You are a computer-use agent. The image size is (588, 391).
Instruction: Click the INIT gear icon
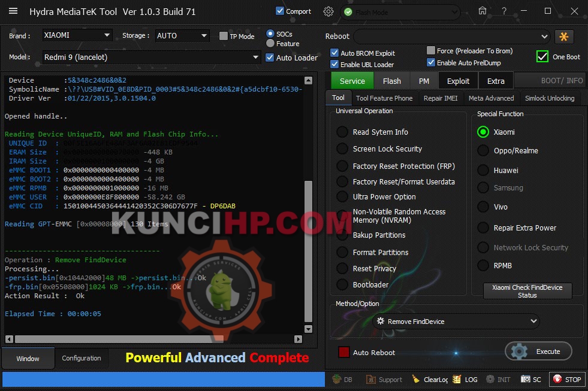[490, 379]
